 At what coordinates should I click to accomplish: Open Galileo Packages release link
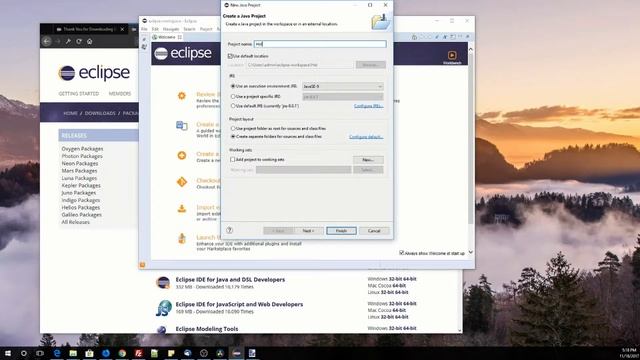click(x=82, y=215)
